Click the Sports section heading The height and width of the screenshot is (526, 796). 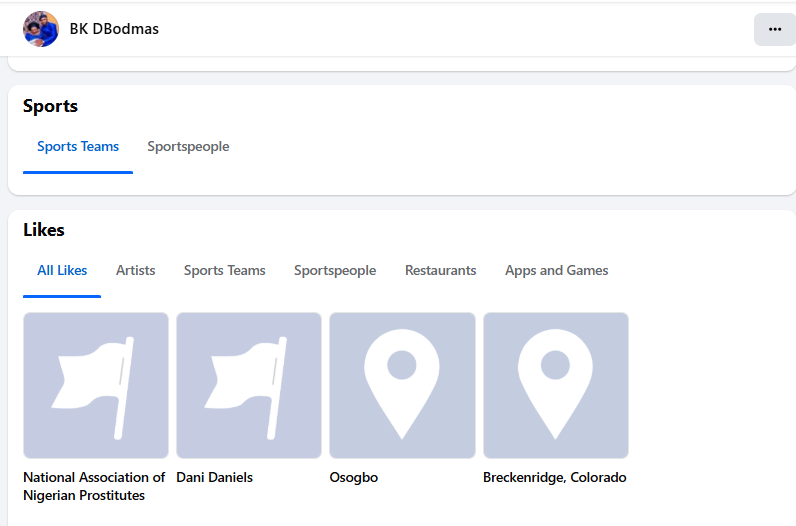pos(50,106)
